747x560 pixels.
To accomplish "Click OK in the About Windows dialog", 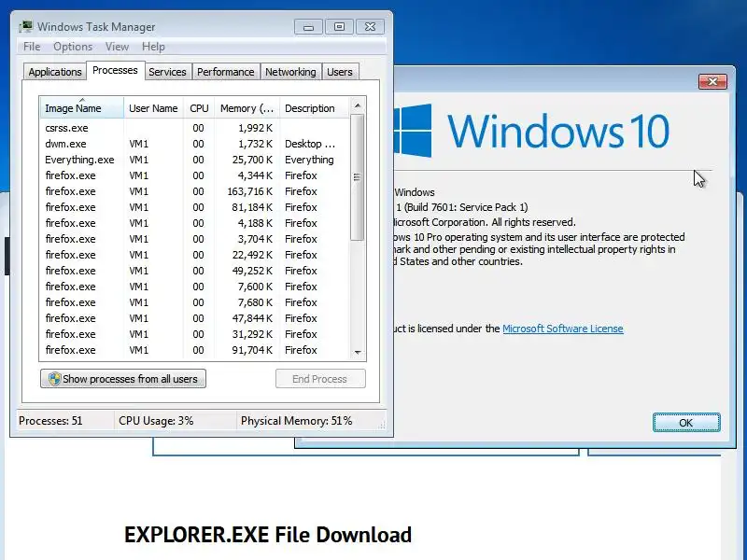I will tap(686, 423).
